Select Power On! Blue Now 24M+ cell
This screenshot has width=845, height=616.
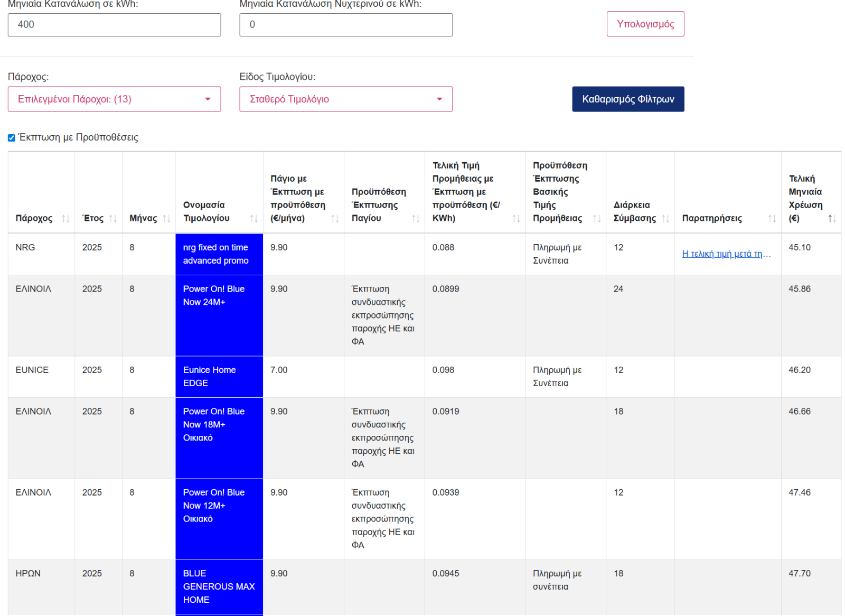[x=219, y=315]
